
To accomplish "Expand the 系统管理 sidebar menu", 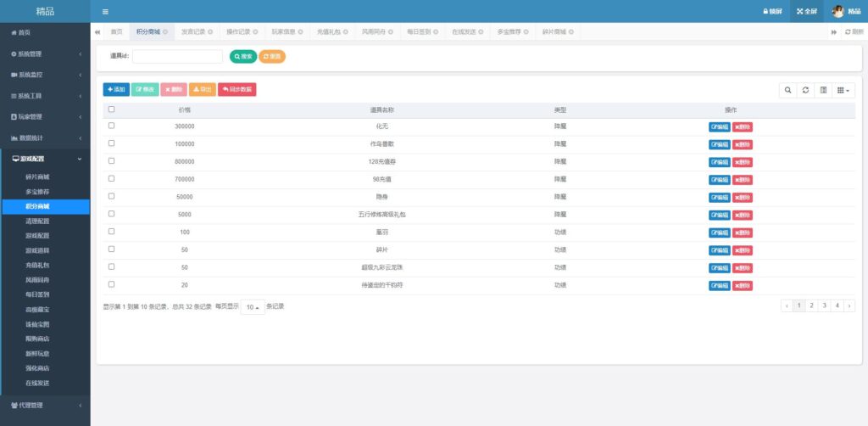I will [x=45, y=53].
